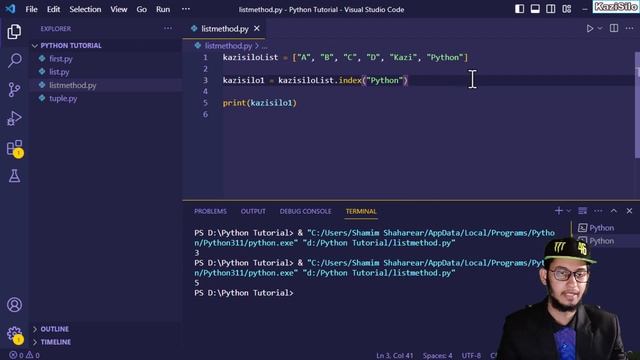Place cursor on line 1 list code
640x360 pixels.
[x=345, y=58]
